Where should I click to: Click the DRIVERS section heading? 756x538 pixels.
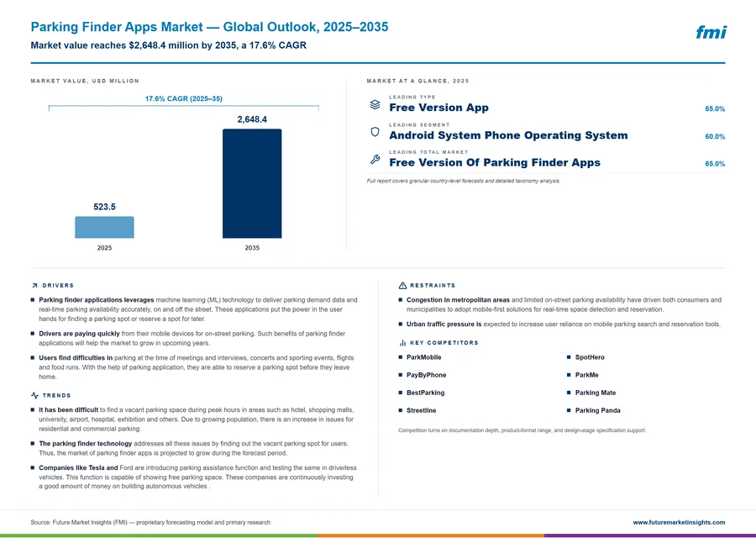coord(58,286)
